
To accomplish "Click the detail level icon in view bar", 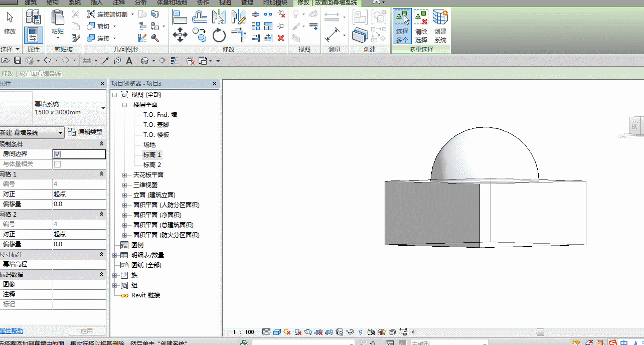I will 266,332.
